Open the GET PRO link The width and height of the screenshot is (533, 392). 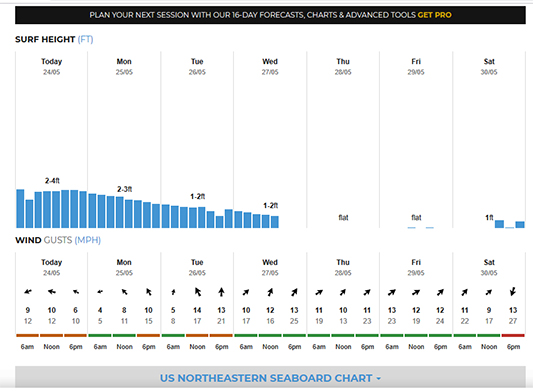pos(434,15)
